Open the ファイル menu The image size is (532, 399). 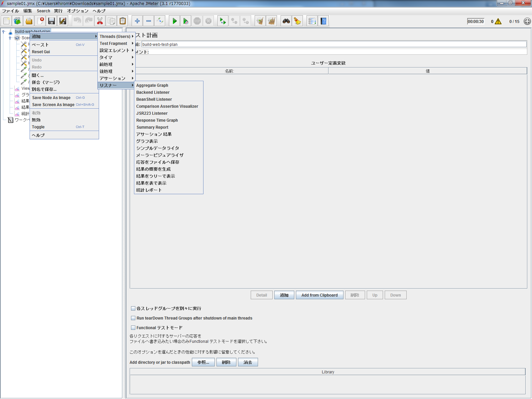point(10,11)
